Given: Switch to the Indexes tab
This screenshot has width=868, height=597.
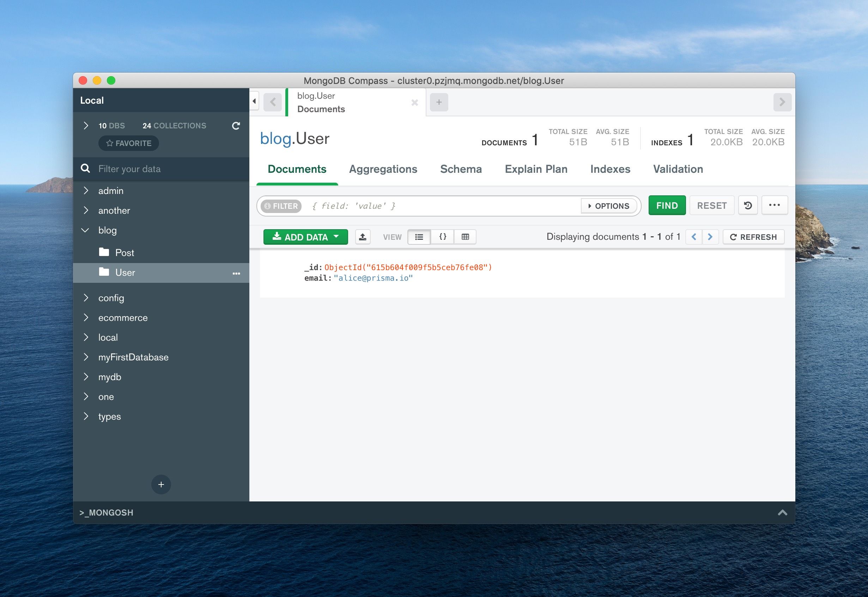Looking at the screenshot, I should click(610, 169).
